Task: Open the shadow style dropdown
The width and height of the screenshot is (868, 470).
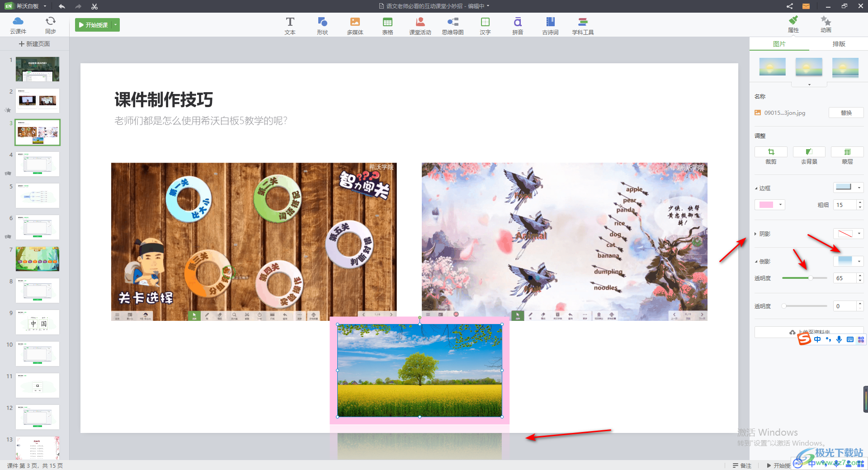Action: click(849, 234)
